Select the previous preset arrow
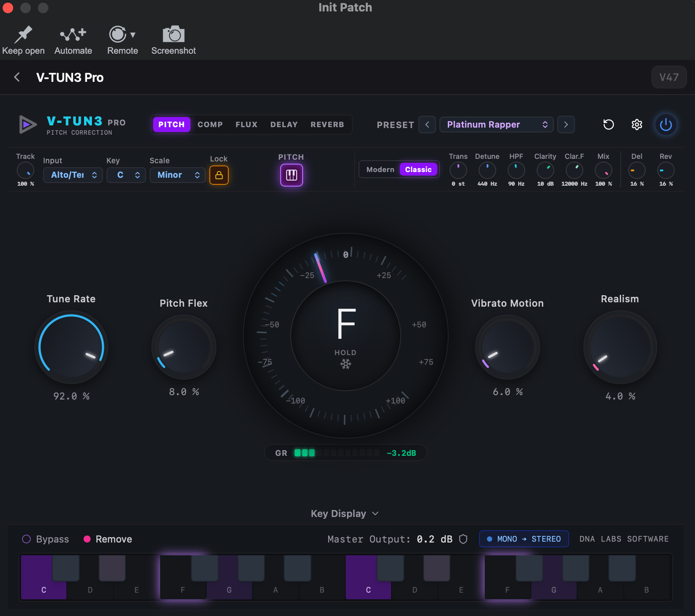 point(427,125)
